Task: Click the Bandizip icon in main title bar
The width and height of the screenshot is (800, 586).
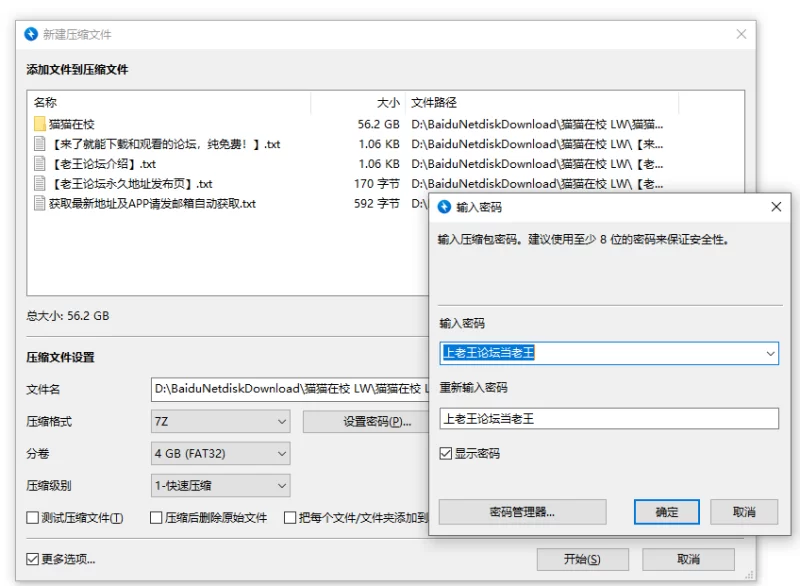Action: [x=31, y=34]
